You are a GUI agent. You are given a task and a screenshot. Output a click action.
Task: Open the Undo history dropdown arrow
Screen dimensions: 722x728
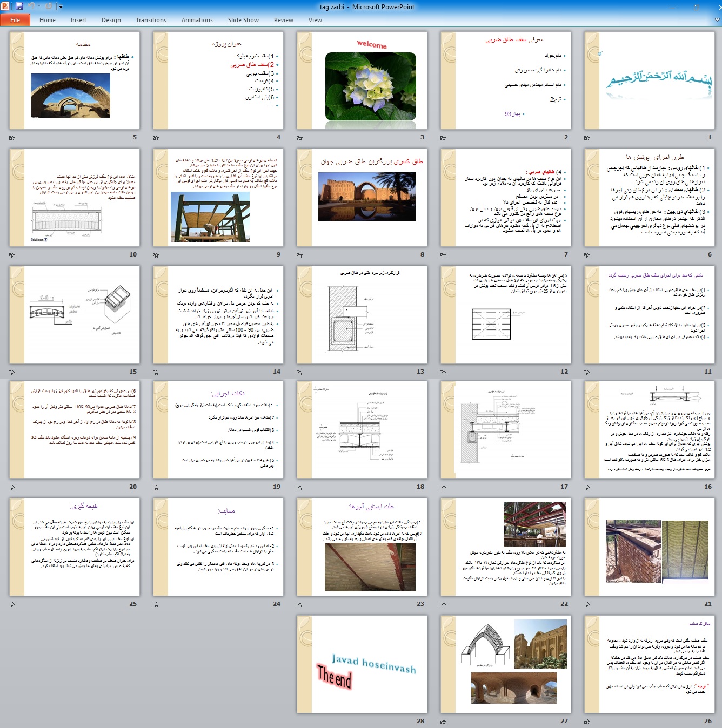(x=39, y=6)
